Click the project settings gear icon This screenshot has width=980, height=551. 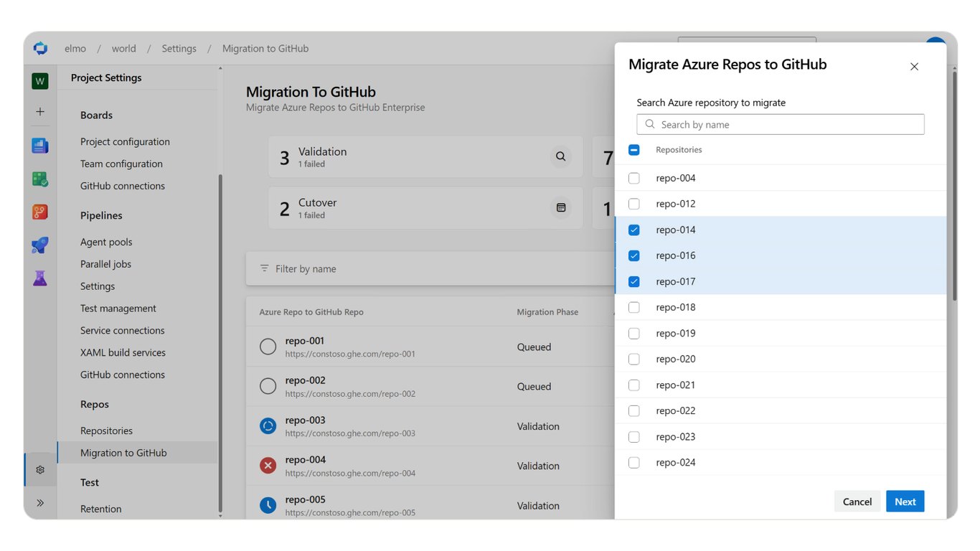click(40, 470)
